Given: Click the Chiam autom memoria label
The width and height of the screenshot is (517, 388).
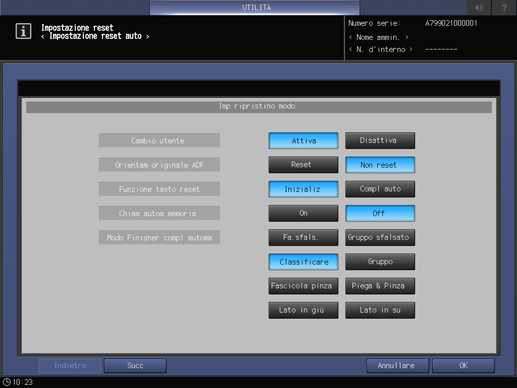Looking at the screenshot, I should [x=159, y=213].
